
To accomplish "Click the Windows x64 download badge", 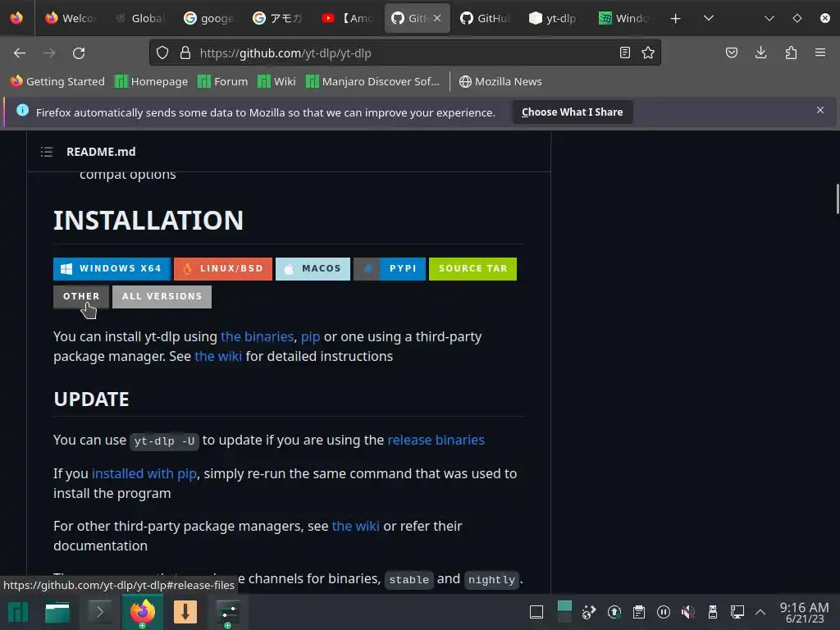I will (x=112, y=268).
